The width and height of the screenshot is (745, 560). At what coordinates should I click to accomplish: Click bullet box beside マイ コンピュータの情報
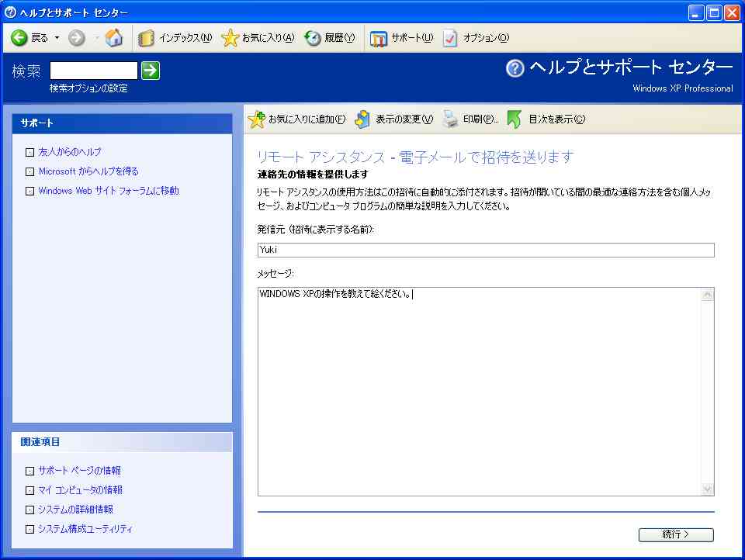[x=30, y=491]
